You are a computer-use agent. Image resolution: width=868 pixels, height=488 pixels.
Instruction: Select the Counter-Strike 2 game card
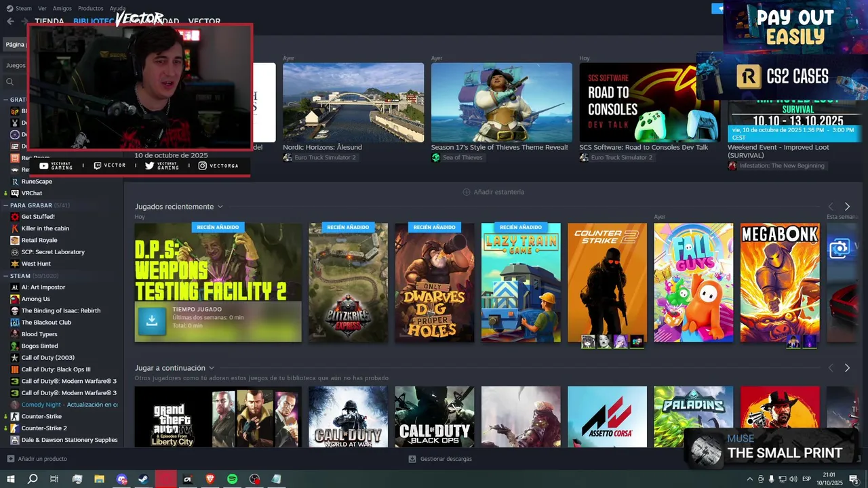tap(607, 283)
